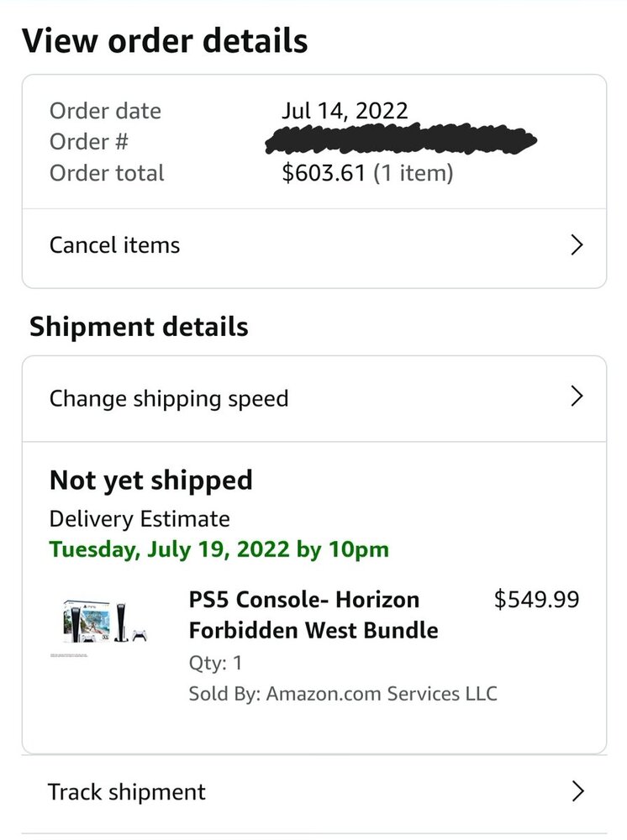
Task: Select the Change shipping speed label
Action: coord(169,398)
